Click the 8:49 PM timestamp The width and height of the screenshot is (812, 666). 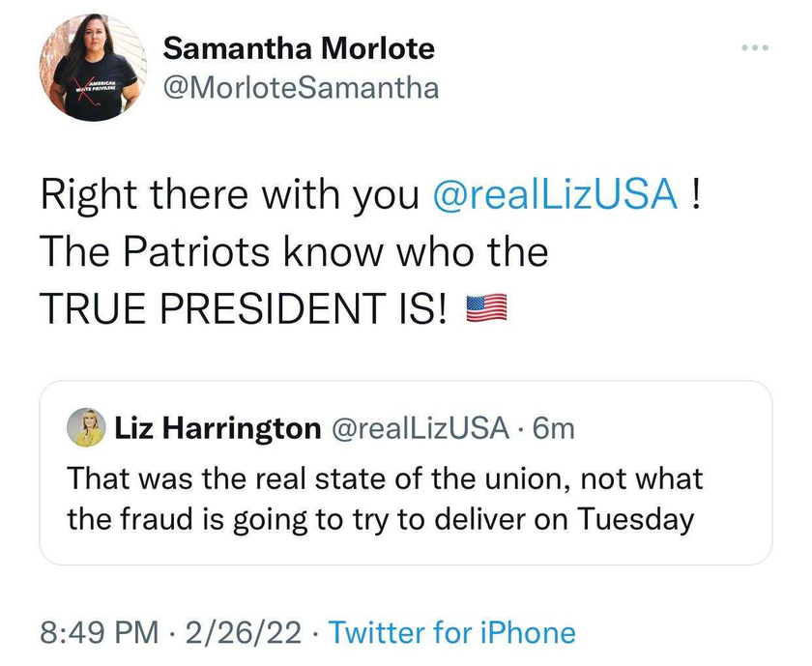pos(100,633)
